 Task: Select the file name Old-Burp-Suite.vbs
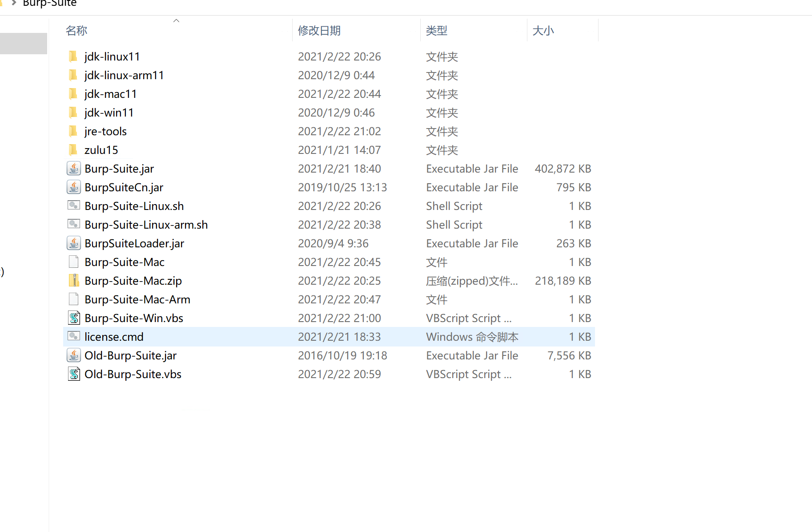(133, 374)
